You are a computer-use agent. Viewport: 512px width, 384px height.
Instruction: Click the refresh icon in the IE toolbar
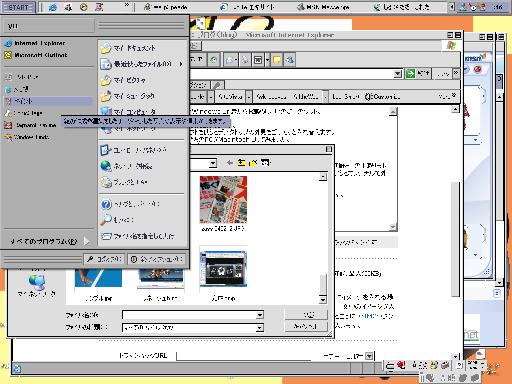[213, 60]
